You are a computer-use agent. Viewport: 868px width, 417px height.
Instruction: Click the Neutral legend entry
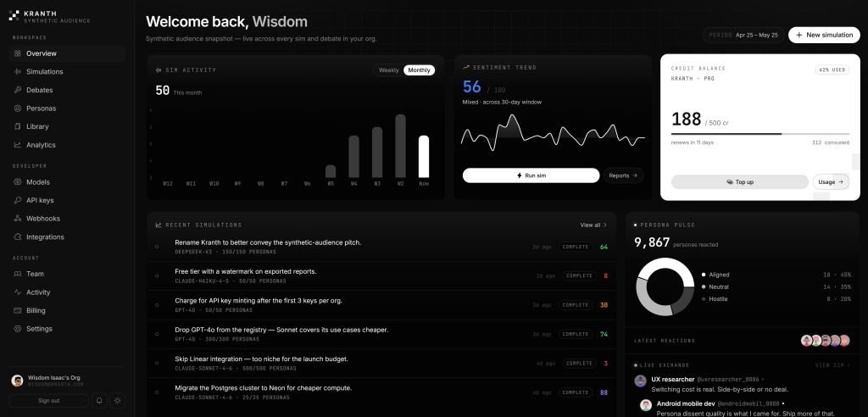[x=776, y=286]
